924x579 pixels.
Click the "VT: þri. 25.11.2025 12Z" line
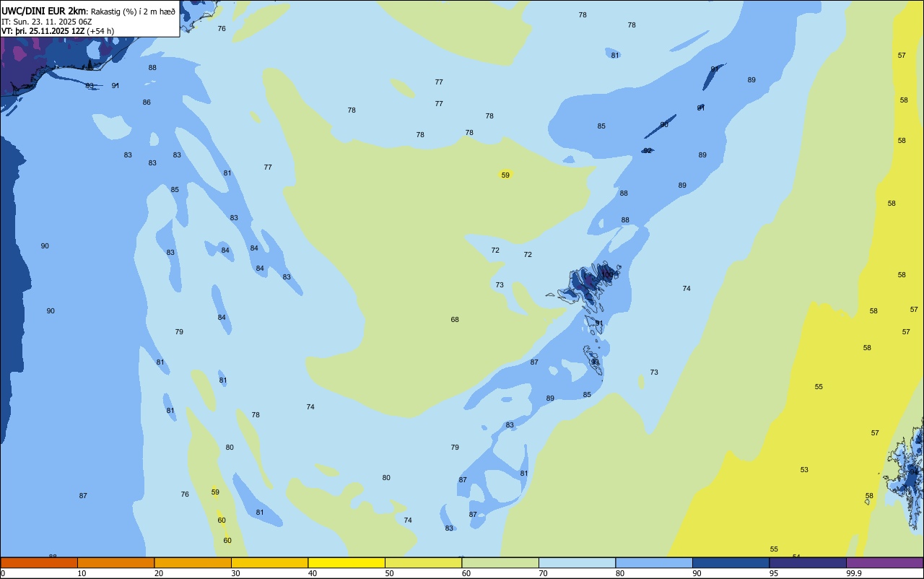click(x=43, y=30)
